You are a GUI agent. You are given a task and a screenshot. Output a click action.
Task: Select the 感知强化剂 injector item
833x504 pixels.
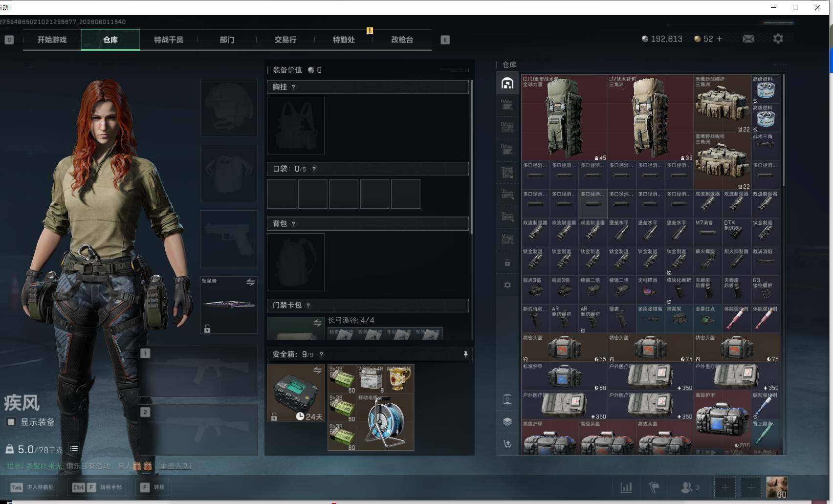click(x=766, y=405)
